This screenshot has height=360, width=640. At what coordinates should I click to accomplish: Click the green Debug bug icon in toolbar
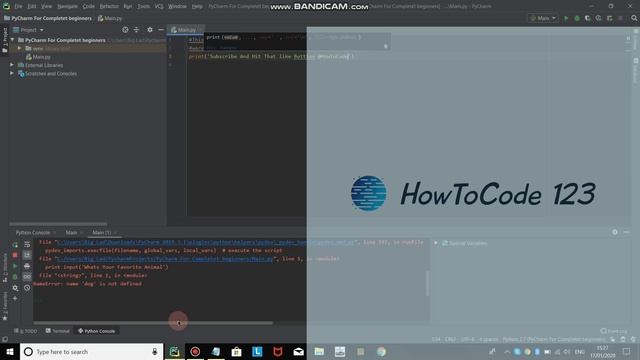tap(577, 18)
